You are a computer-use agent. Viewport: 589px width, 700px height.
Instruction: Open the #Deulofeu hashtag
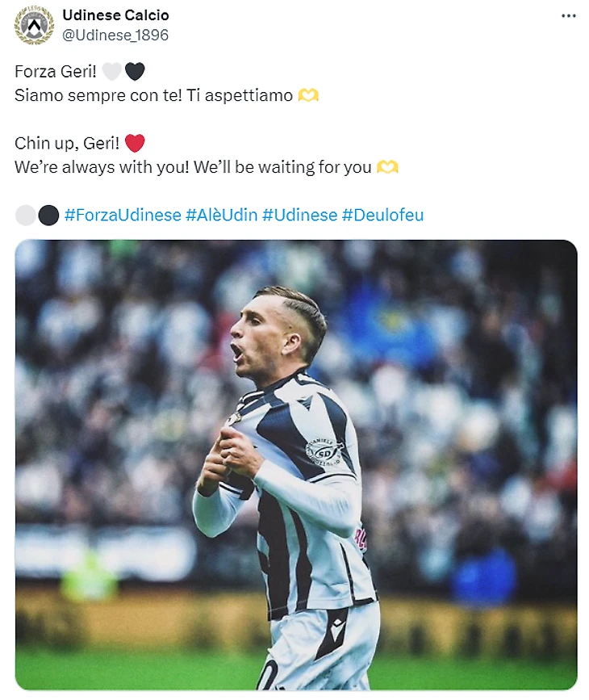coord(382,216)
